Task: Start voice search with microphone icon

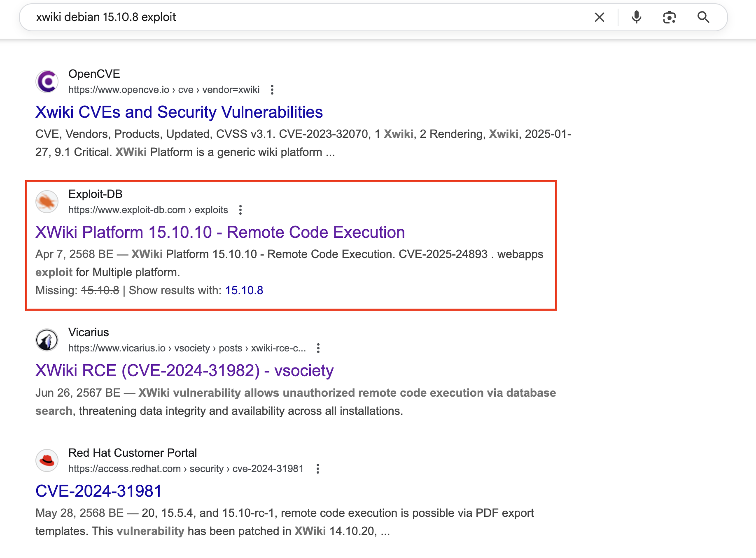Action: point(636,17)
